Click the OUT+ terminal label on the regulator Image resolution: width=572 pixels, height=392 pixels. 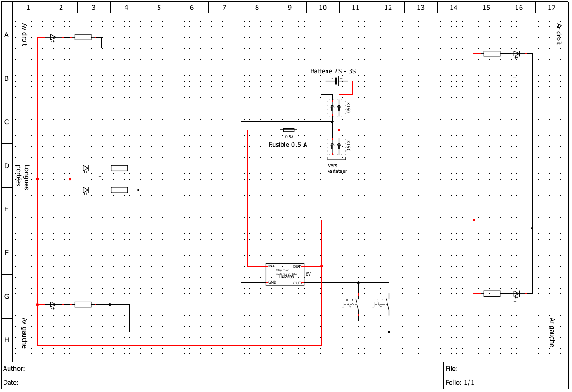297,266
